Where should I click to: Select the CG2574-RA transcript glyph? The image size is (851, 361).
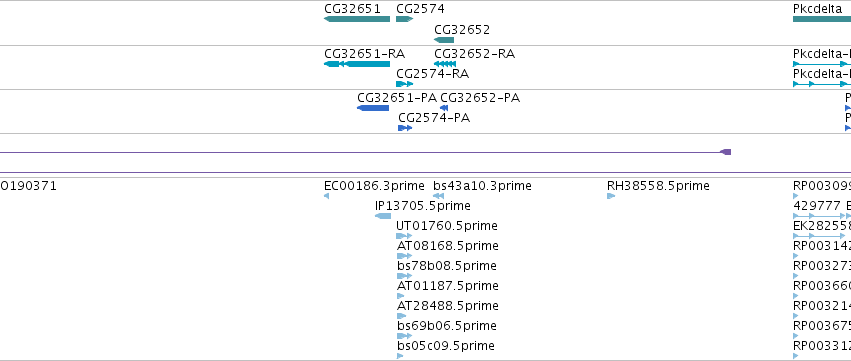(x=404, y=84)
